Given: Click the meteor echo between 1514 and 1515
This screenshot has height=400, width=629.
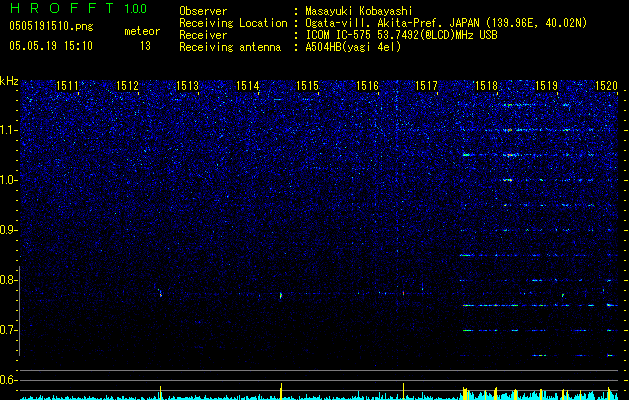Looking at the screenshot, I should (x=281, y=296).
